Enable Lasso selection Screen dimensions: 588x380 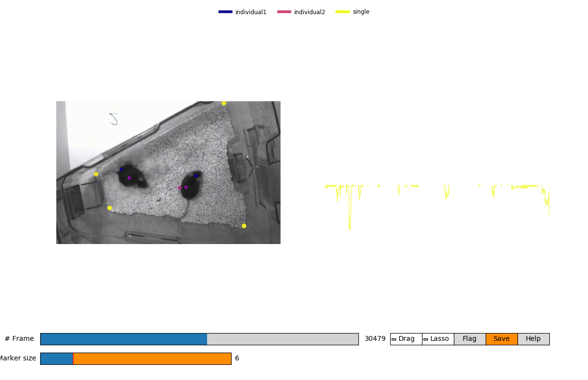coord(437,338)
